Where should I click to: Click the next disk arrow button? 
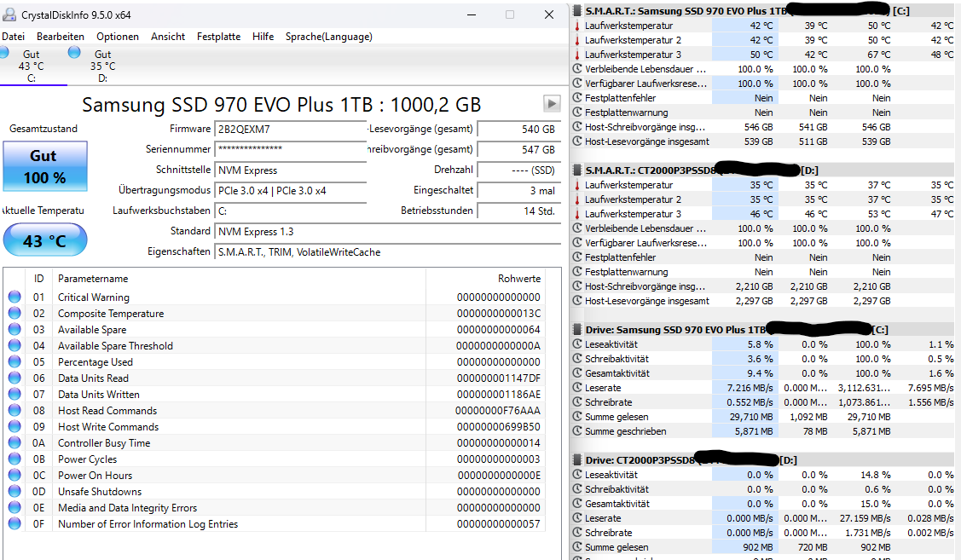pyautogui.click(x=552, y=103)
